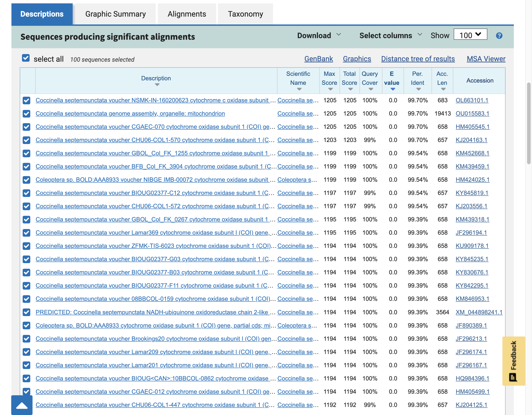Viewport: 532px width, 415px height.
Task: Click the Accession column header
Action: tap(480, 81)
